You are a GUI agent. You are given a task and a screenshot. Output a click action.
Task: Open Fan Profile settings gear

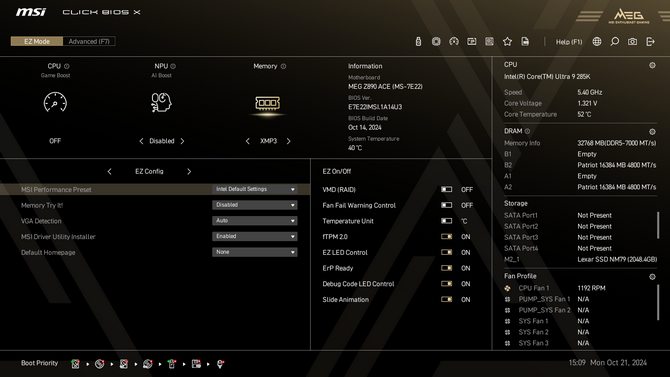click(652, 277)
